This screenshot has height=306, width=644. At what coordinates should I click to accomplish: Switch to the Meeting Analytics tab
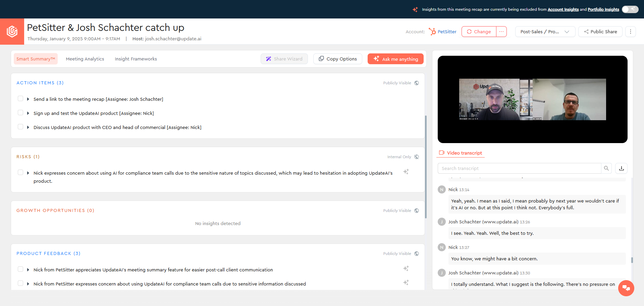[x=85, y=59]
